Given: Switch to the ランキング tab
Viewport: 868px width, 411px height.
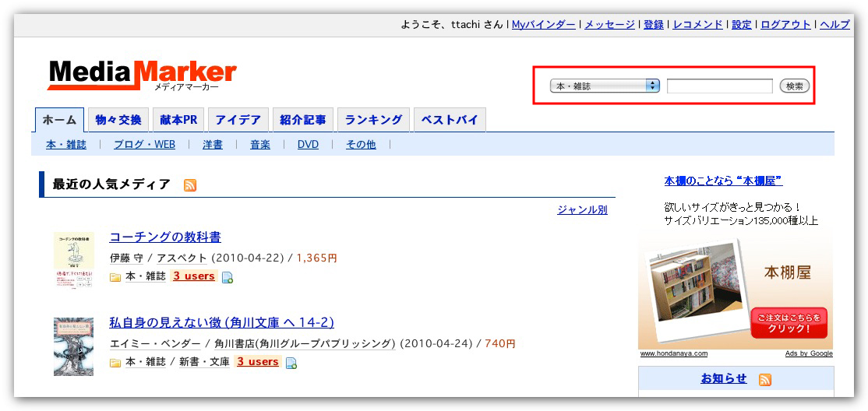Looking at the screenshot, I should click(x=373, y=120).
